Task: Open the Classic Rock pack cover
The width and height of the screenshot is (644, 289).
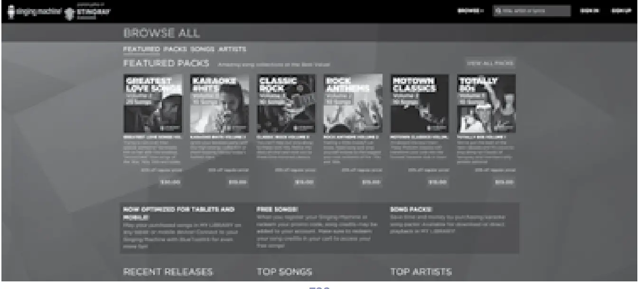Action: 286,104
